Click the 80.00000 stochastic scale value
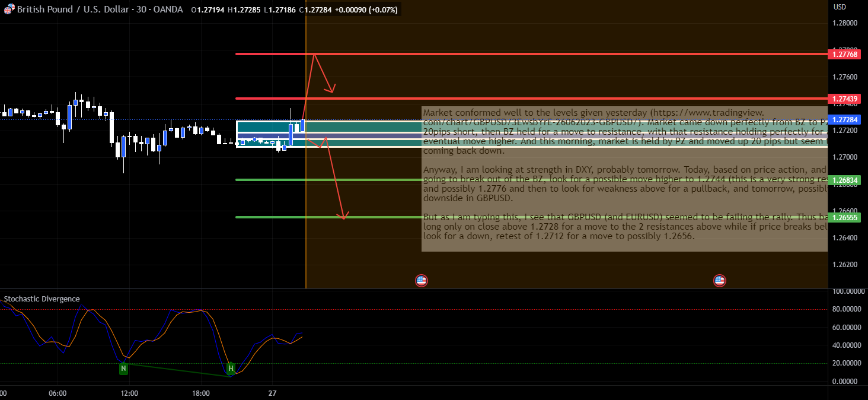 click(847, 309)
